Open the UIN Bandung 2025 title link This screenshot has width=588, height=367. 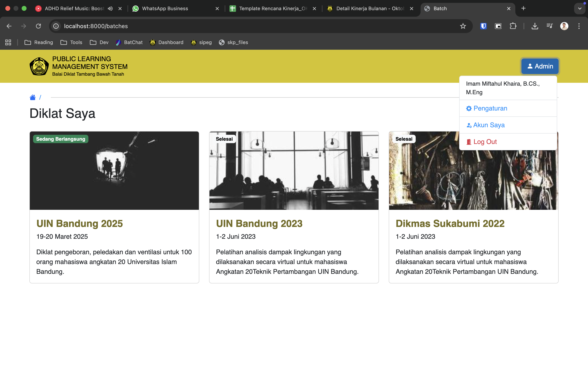(x=79, y=223)
